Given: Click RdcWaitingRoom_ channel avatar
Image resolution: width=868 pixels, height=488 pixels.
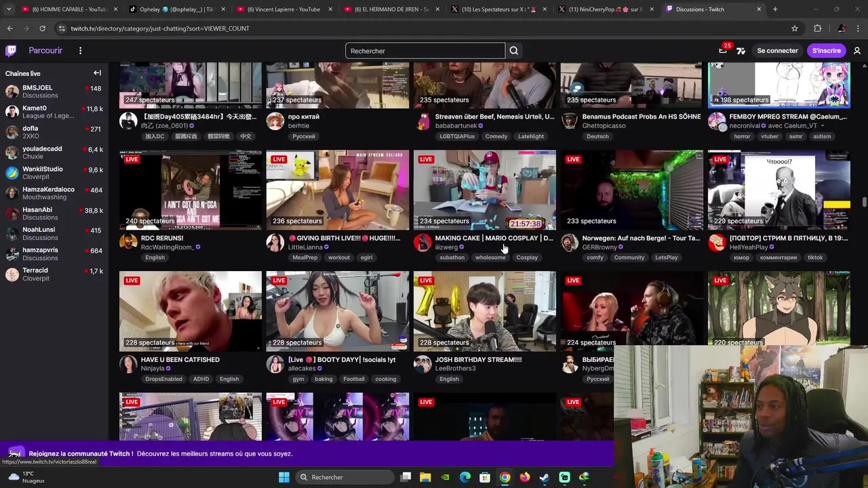Looking at the screenshot, I should click(x=128, y=243).
